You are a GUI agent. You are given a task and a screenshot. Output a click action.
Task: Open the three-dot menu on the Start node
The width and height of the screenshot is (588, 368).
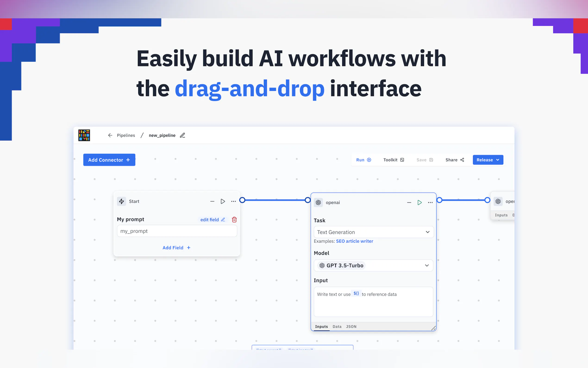click(x=233, y=201)
